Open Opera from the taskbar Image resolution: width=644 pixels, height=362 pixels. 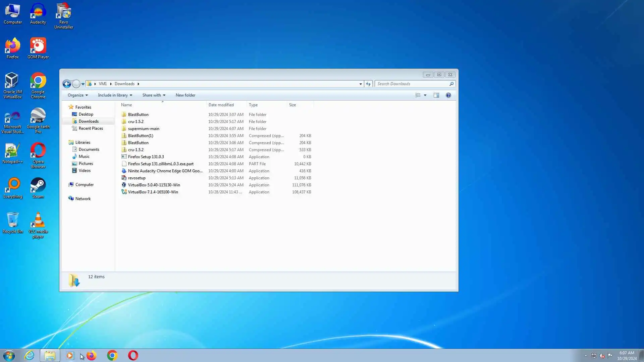133,355
